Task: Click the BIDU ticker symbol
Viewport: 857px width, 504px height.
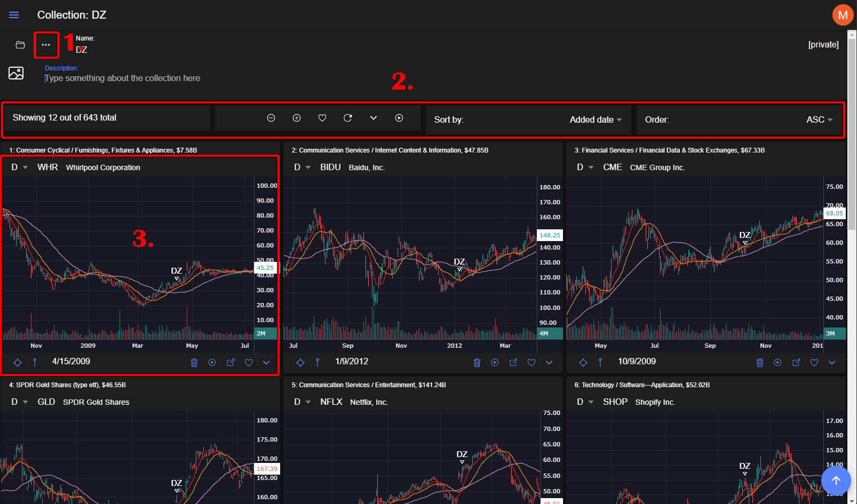Action: click(330, 167)
